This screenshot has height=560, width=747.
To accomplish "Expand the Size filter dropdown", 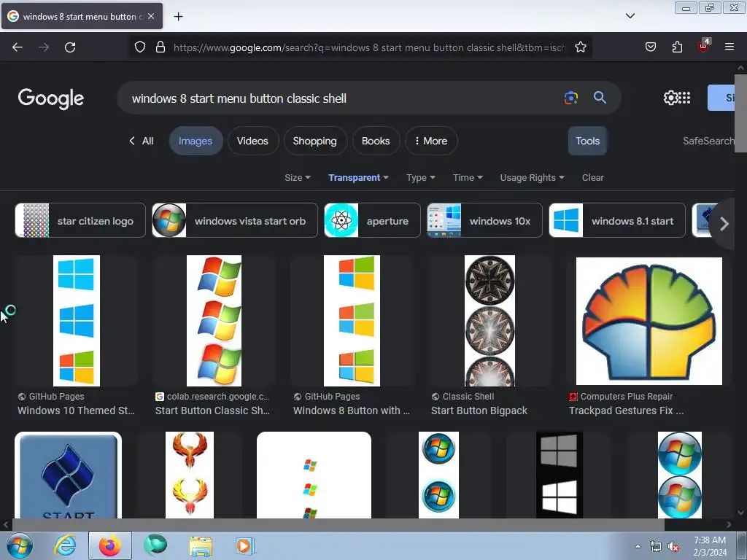I will coord(298,178).
